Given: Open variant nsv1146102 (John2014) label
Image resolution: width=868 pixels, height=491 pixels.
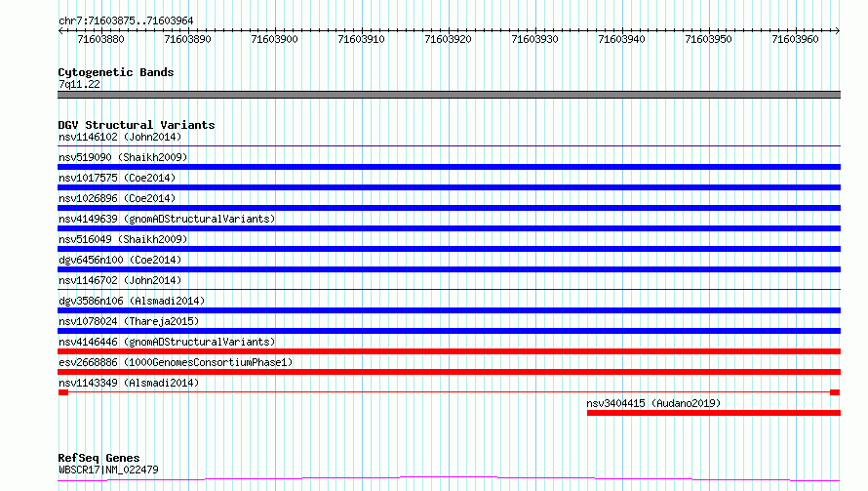Looking at the screenshot, I should tap(120, 137).
